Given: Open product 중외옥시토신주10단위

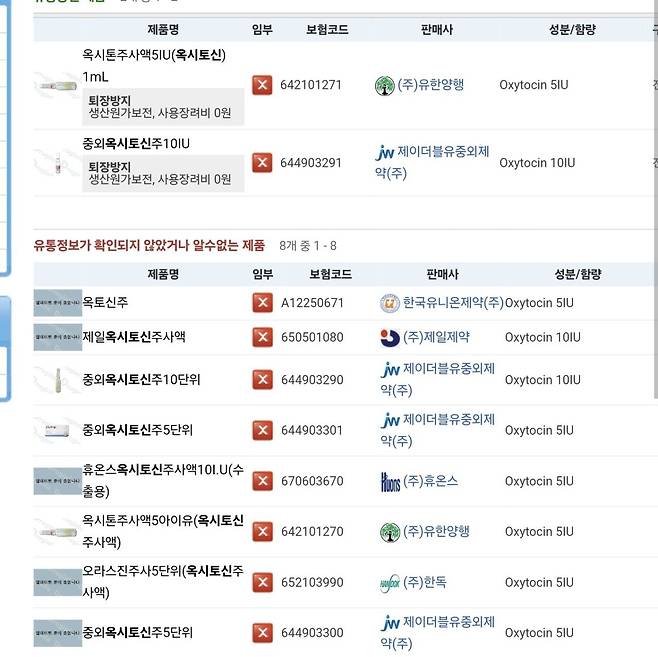Looking at the screenshot, I should (x=141, y=380).
